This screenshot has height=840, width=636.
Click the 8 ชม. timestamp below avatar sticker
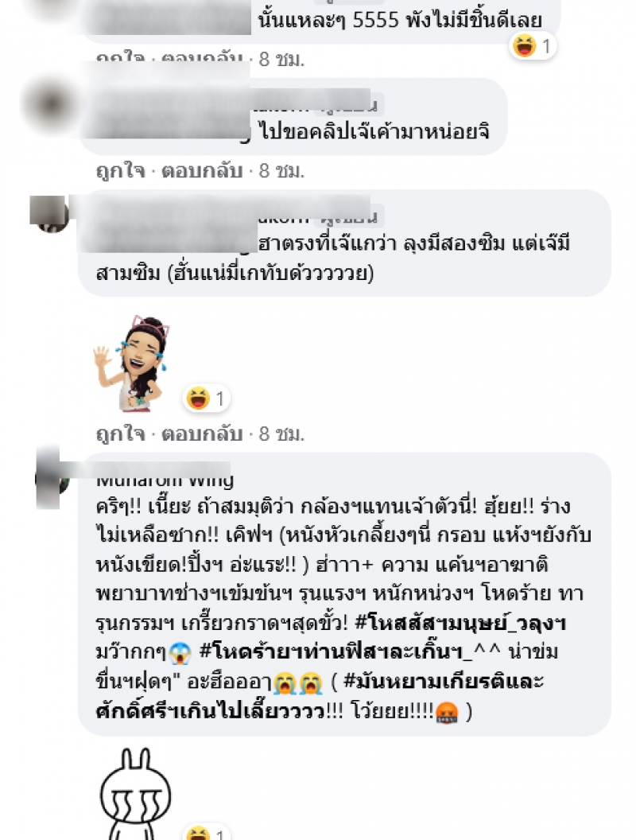click(x=281, y=434)
